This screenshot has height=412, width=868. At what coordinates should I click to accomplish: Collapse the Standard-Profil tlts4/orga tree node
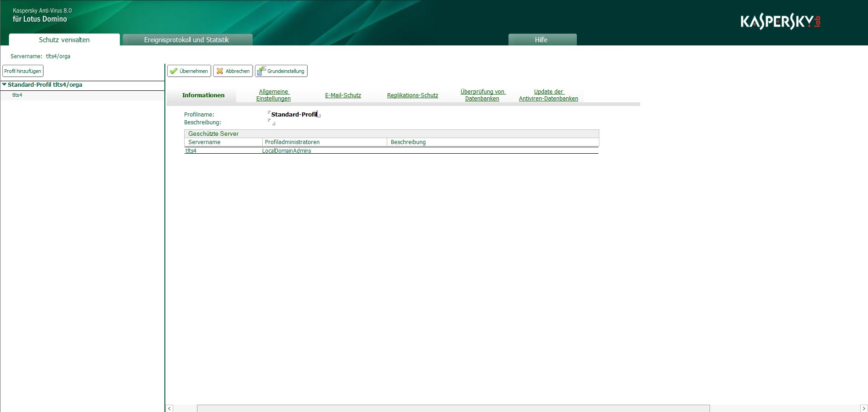4,84
